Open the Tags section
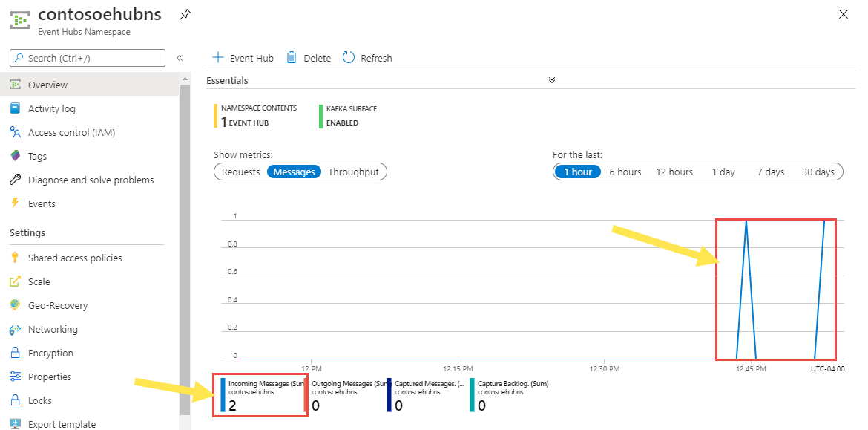Image resolution: width=868 pixels, height=430 pixels. point(37,156)
